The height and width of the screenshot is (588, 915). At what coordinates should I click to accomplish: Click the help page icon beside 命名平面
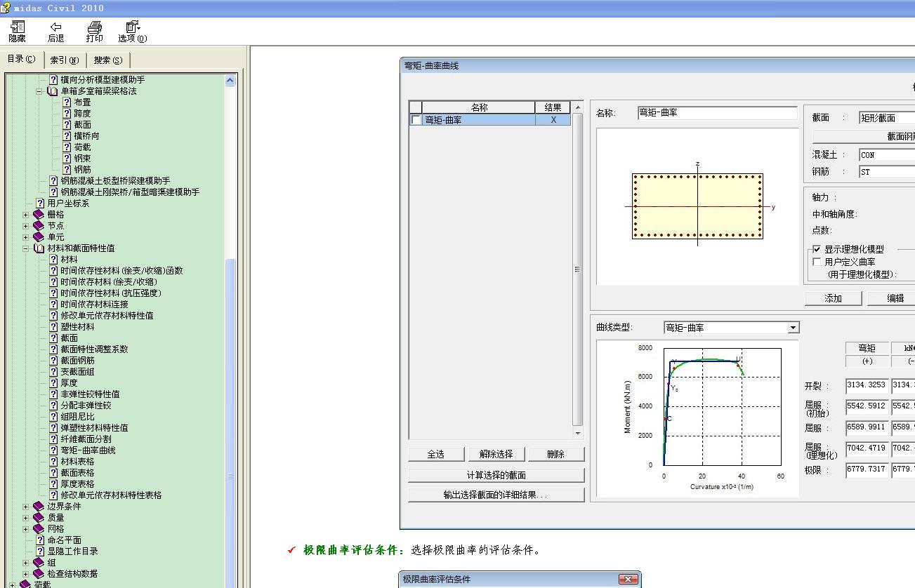pos(40,540)
